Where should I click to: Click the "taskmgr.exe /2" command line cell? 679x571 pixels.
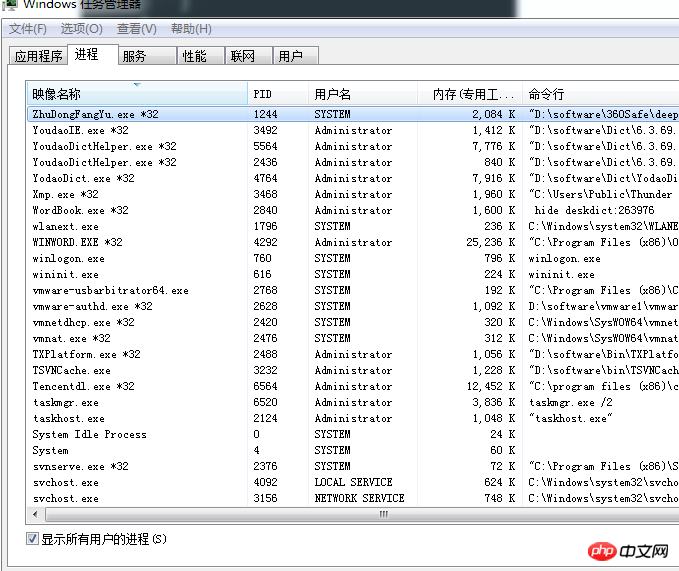pyautogui.click(x=571, y=403)
